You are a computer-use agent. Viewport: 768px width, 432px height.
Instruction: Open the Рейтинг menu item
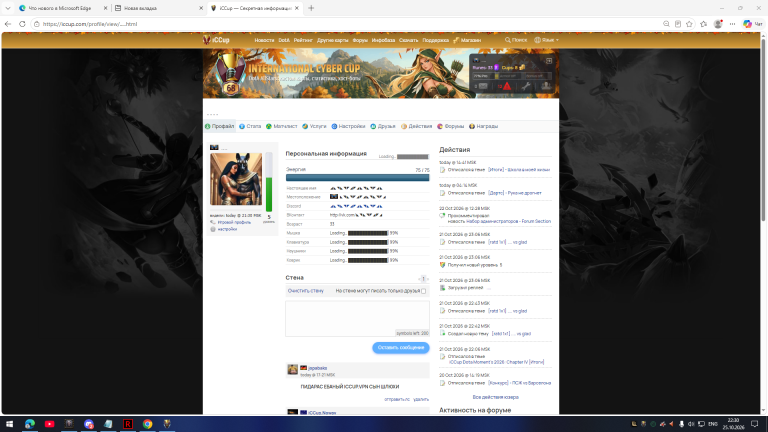303,40
